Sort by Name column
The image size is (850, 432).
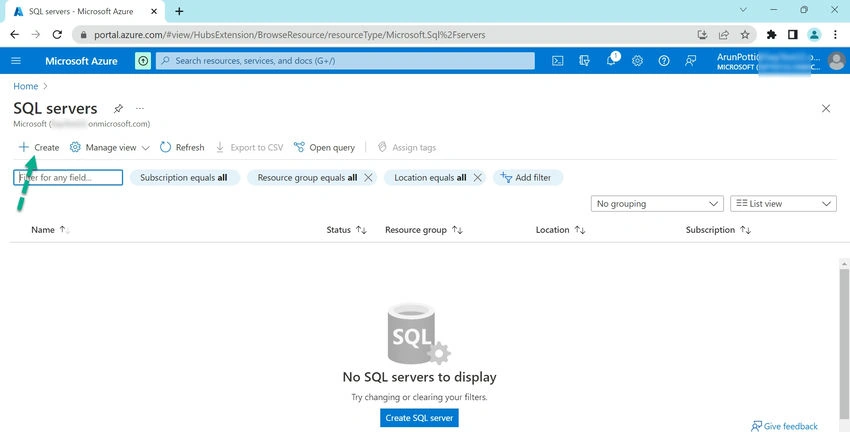pyautogui.click(x=50, y=230)
